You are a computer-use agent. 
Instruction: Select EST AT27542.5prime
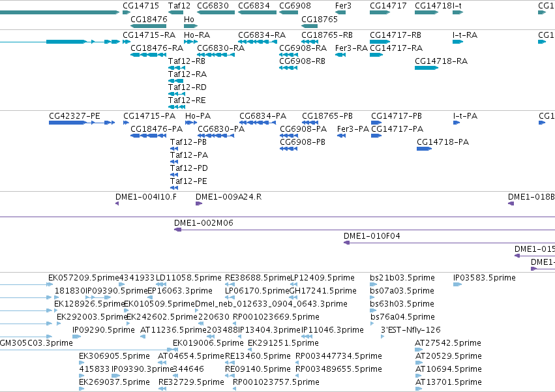(x=448, y=343)
